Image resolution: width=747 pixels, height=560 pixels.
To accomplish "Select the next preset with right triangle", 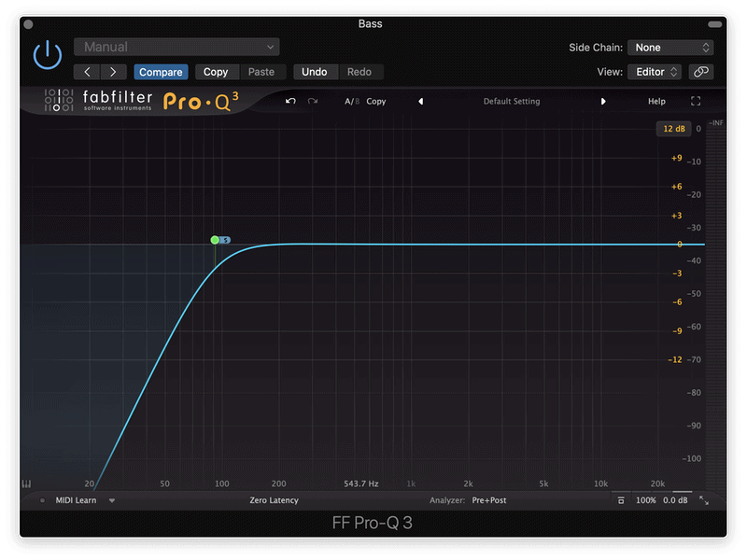I will 603,102.
